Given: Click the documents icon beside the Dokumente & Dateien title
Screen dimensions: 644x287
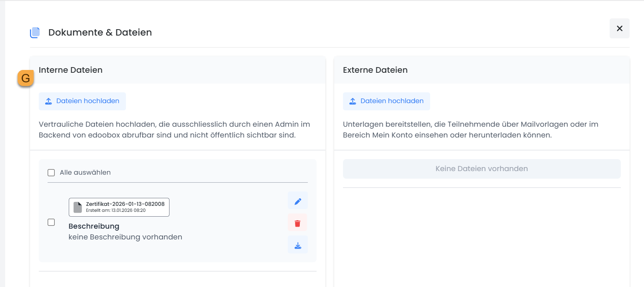Looking at the screenshot, I should (35, 32).
